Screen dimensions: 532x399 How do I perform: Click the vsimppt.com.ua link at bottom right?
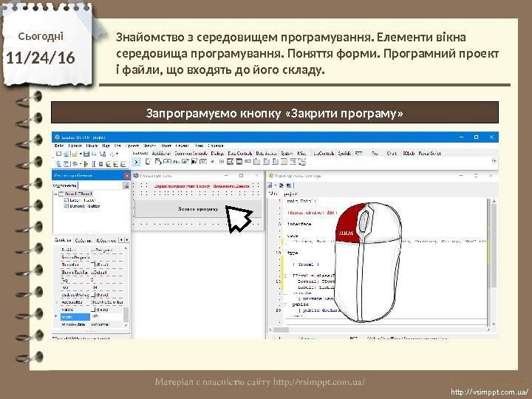click(x=490, y=392)
